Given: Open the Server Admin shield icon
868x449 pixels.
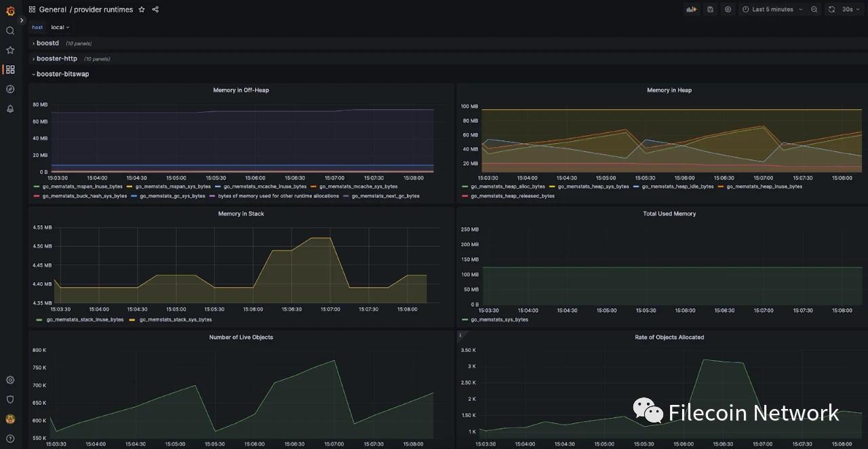Looking at the screenshot, I should 10,399.
